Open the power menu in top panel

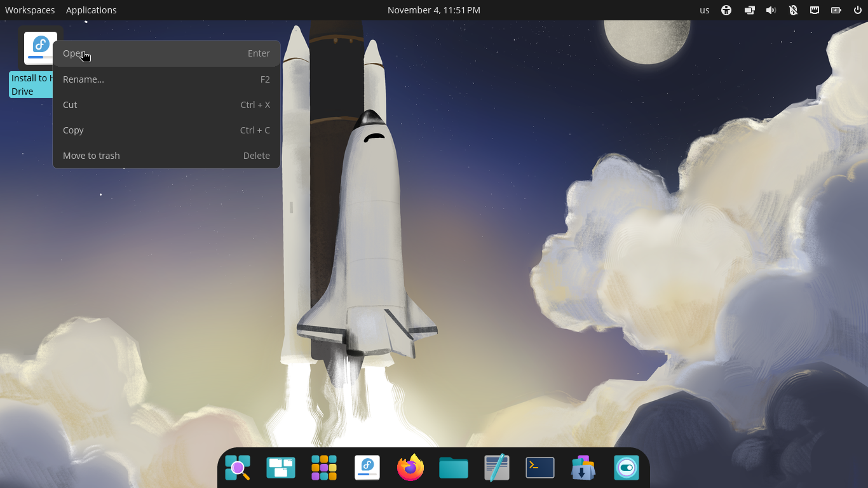point(857,10)
